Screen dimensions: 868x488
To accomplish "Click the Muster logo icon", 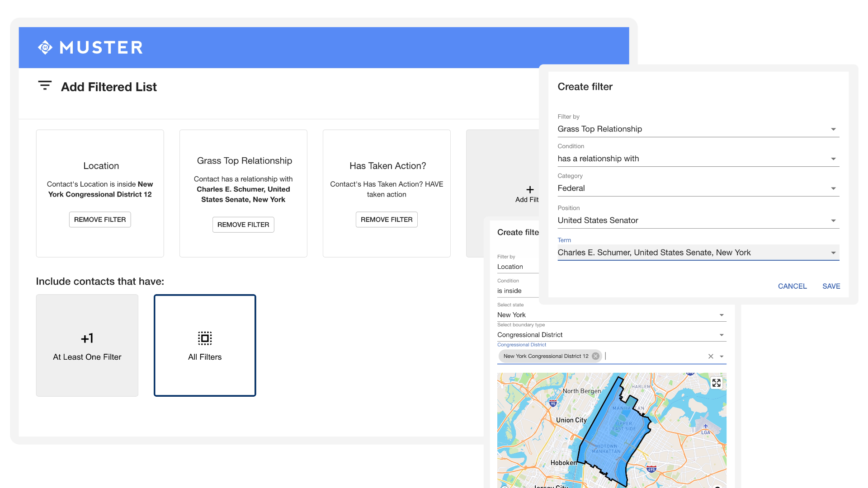I will click(x=45, y=47).
